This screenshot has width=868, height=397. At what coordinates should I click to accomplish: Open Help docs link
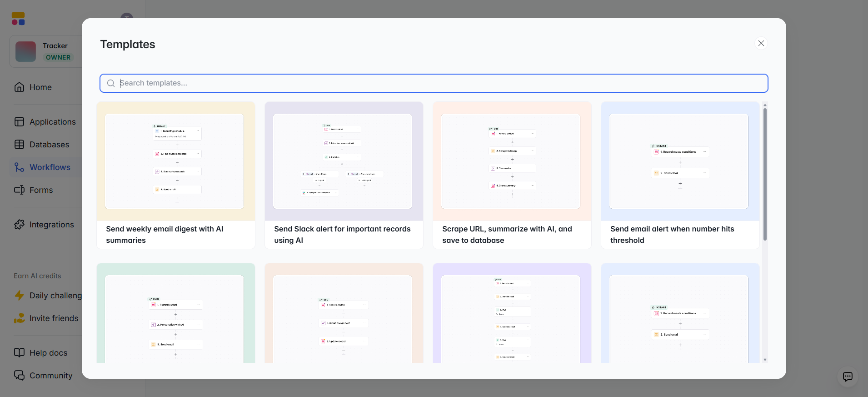(x=48, y=353)
